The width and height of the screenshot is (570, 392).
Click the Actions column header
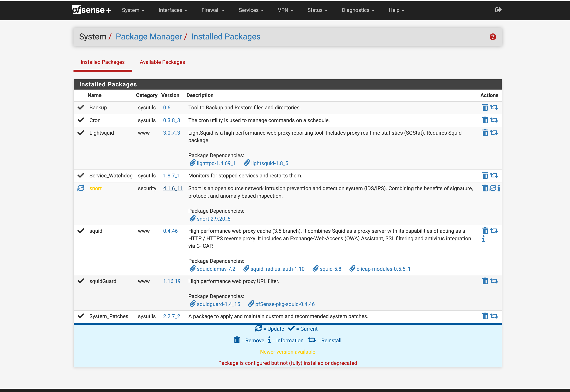coord(489,95)
